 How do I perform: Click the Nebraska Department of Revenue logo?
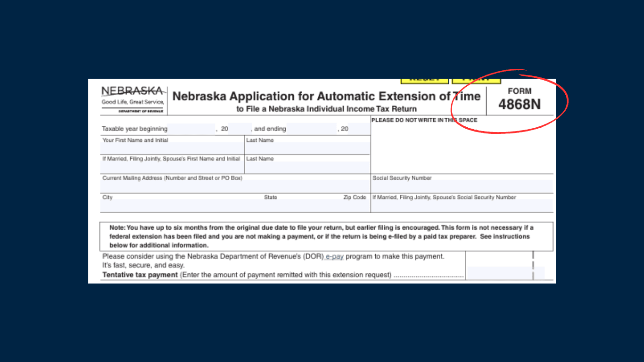tap(133, 99)
